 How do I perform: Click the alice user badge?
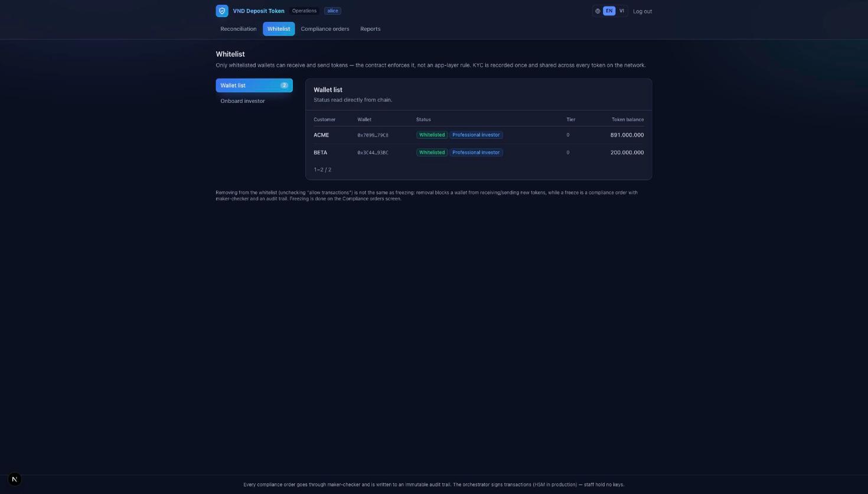332,11
